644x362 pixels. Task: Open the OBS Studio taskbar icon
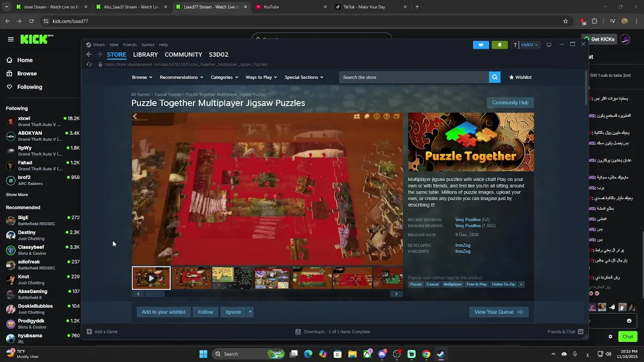[x=397, y=354]
